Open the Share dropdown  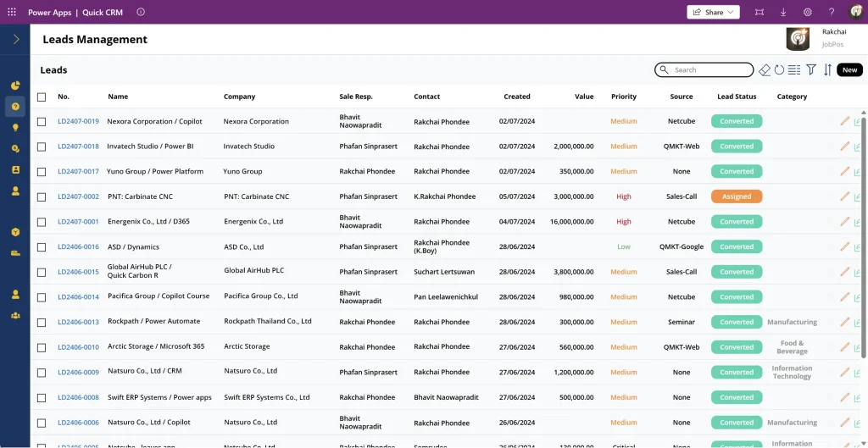pyautogui.click(x=713, y=12)
